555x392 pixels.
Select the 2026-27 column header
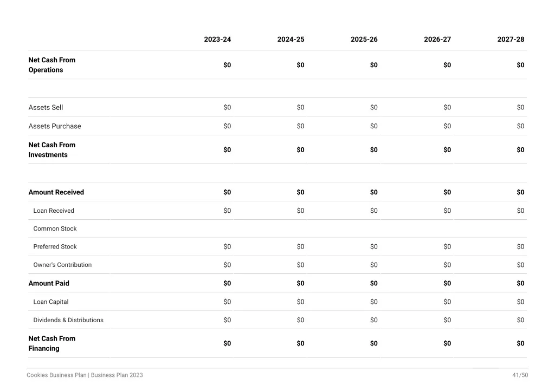(437, 39)
